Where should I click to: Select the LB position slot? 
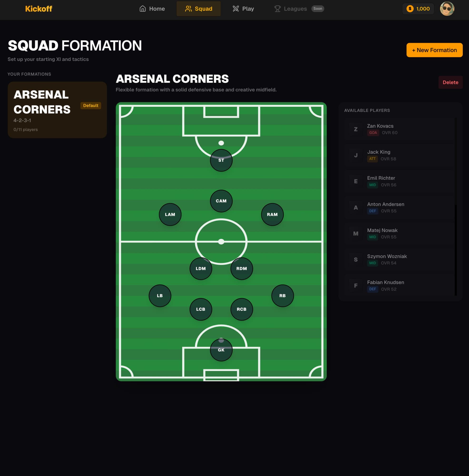160,296
